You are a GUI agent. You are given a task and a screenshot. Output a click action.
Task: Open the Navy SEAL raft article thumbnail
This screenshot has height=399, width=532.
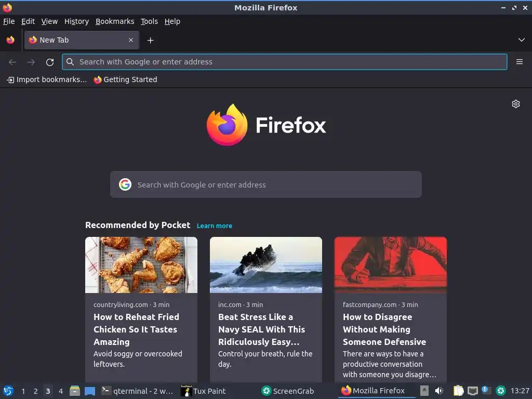point(265,264)
